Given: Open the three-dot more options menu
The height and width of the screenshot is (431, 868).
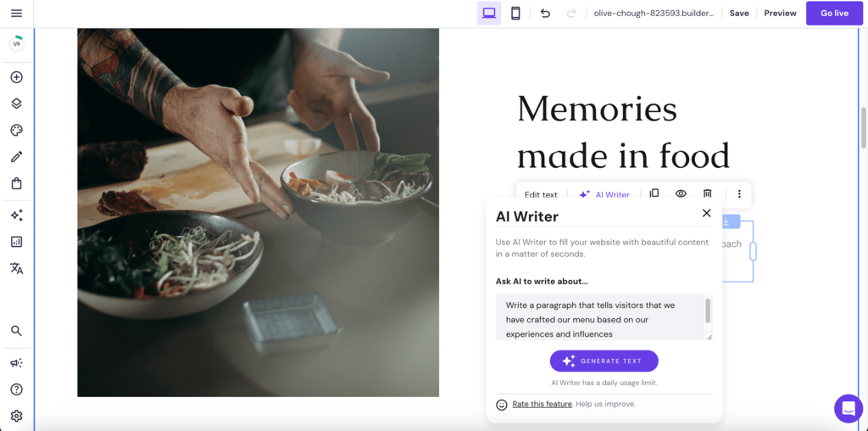Looking at the screenshot, I should [x=739, y=194].
